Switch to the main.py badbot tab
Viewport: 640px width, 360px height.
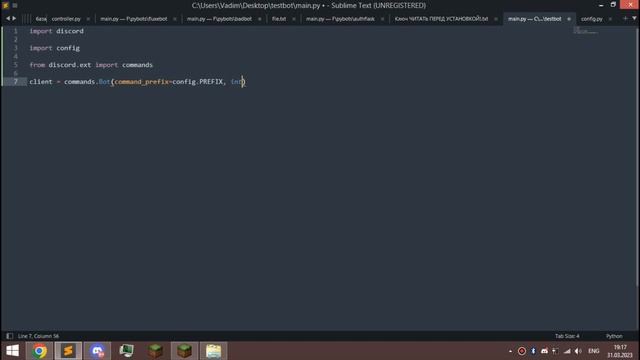point(219,19)
